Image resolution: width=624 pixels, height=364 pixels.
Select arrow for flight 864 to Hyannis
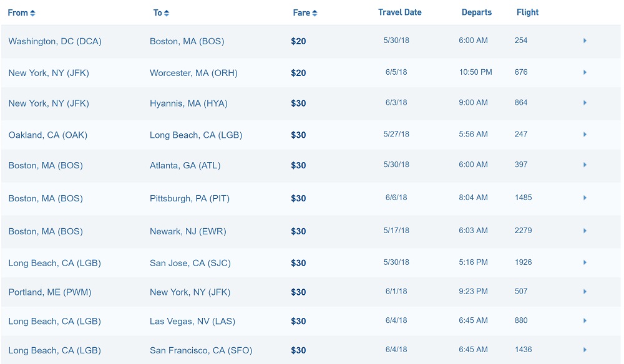(x=585, y=103)
